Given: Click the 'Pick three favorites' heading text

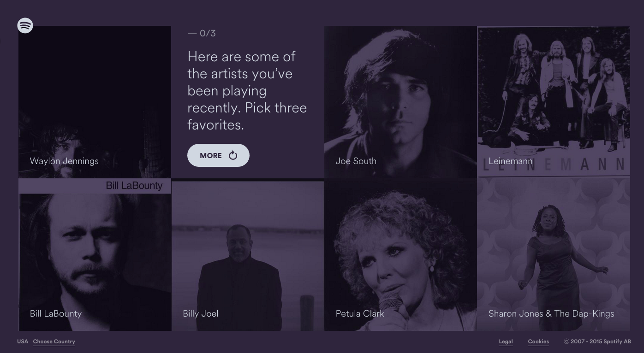Looking at the screenshot, I should [x=247, y=91].
